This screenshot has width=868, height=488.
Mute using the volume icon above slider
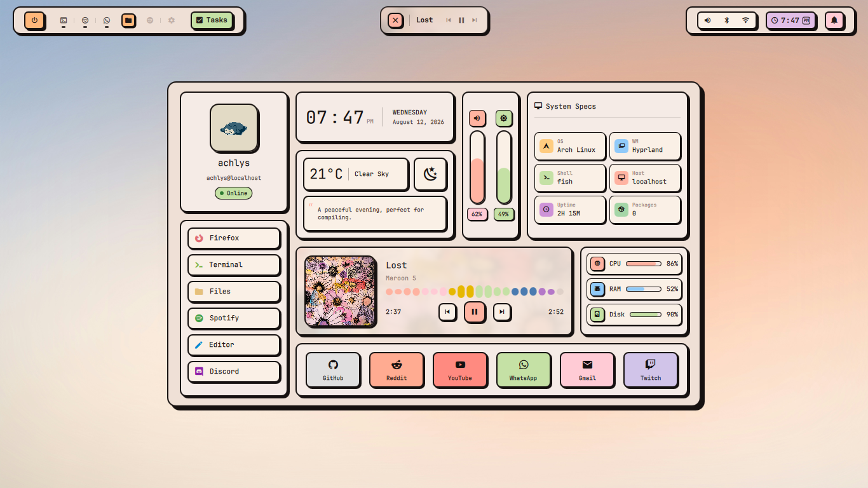pos(477,118)
